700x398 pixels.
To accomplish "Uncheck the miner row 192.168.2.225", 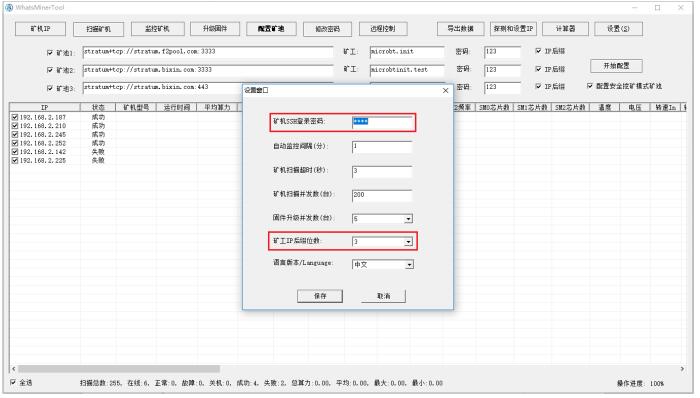I will pos(15,160).
